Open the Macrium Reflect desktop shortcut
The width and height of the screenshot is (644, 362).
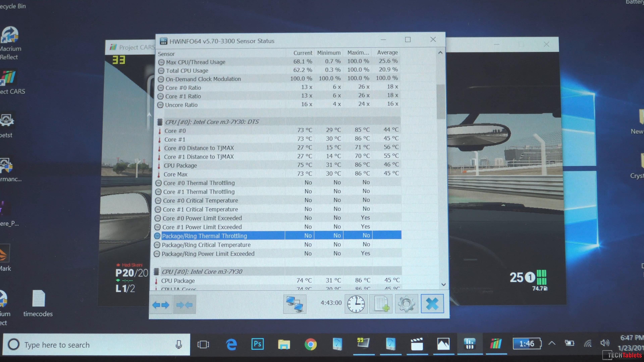click(10, 43)
